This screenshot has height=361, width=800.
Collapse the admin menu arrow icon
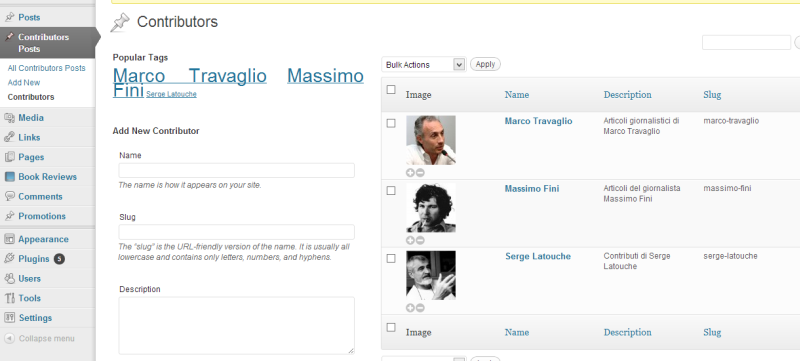9,339
